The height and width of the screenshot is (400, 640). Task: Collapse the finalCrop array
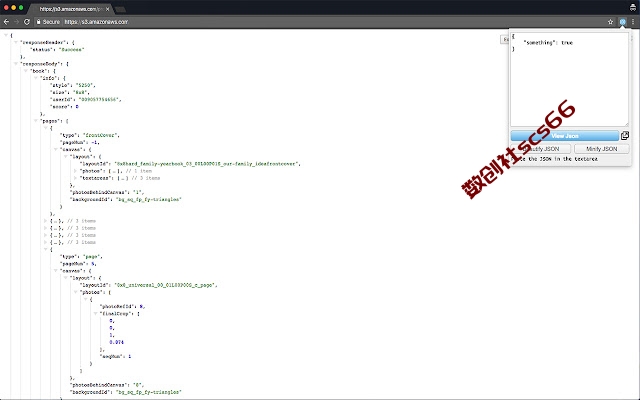click(95, 313)
